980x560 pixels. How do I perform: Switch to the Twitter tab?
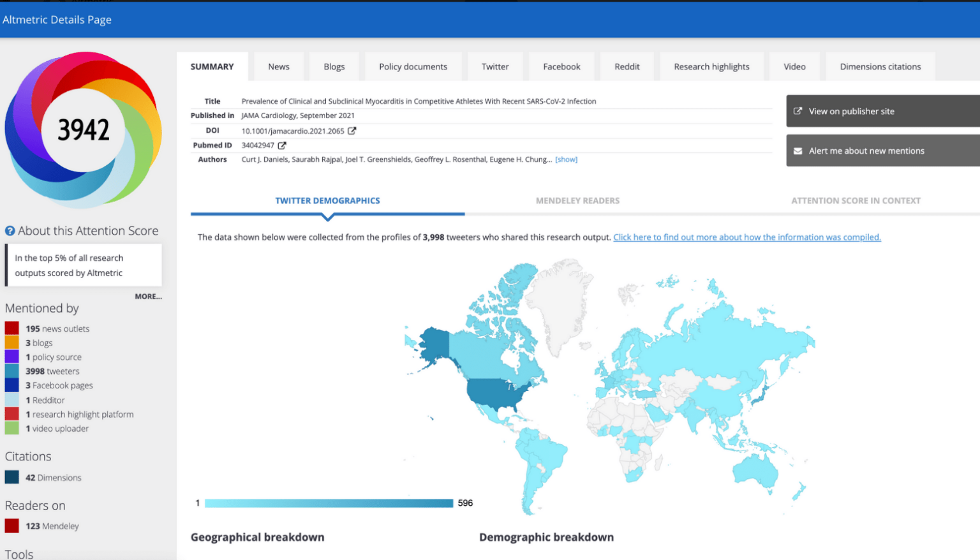(x=495, y=66)
